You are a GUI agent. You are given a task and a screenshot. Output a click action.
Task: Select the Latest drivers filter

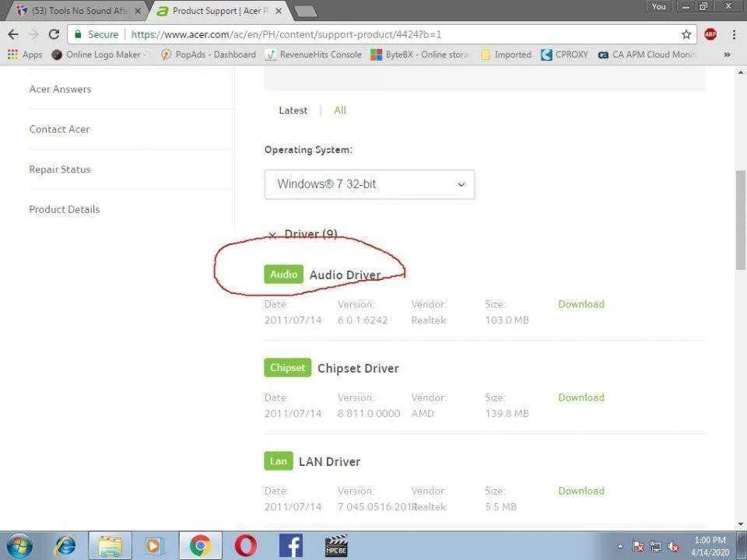tap(293, 110)
